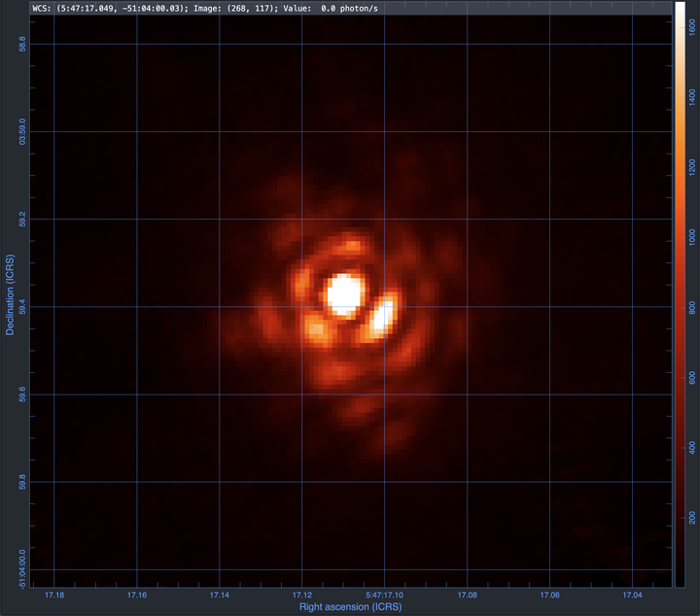Click the 58.8 declination tick label
The height and width of the screenshot is (616, 700).
coord(35,44)
